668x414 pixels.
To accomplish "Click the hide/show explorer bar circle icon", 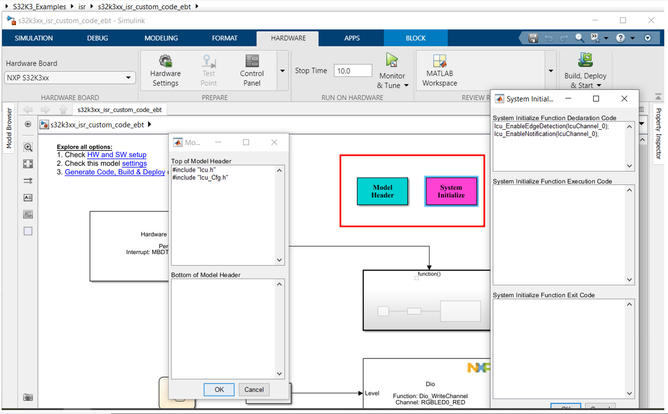I will pyautogui.click(x=28, y=124).
